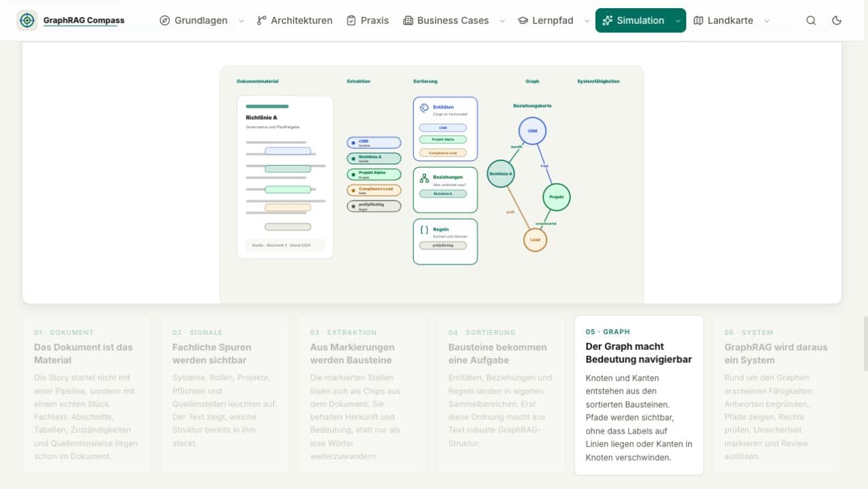The width and height of the screenshot is (868, 489).
Task: Click the Compliance Lead extraction chip
Action: point(374,190)
